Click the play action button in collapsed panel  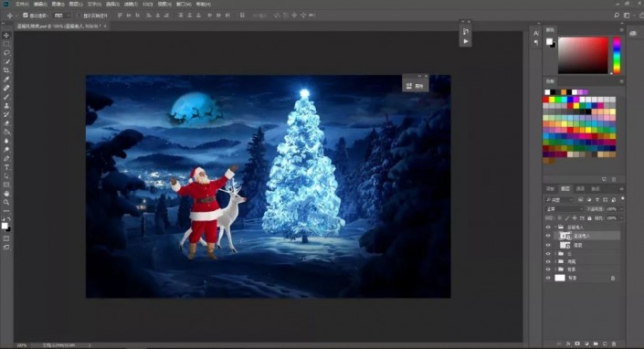click(x=465, y=41)
